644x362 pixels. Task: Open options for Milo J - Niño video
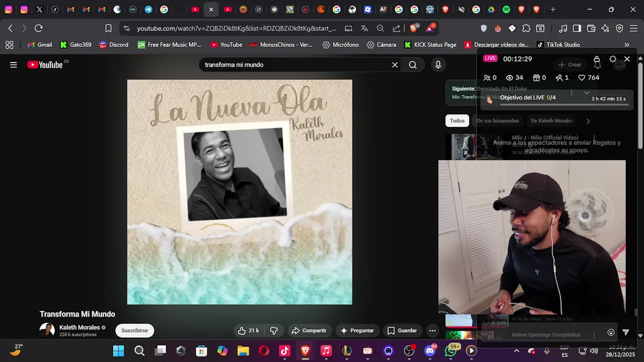coord(594,138)
